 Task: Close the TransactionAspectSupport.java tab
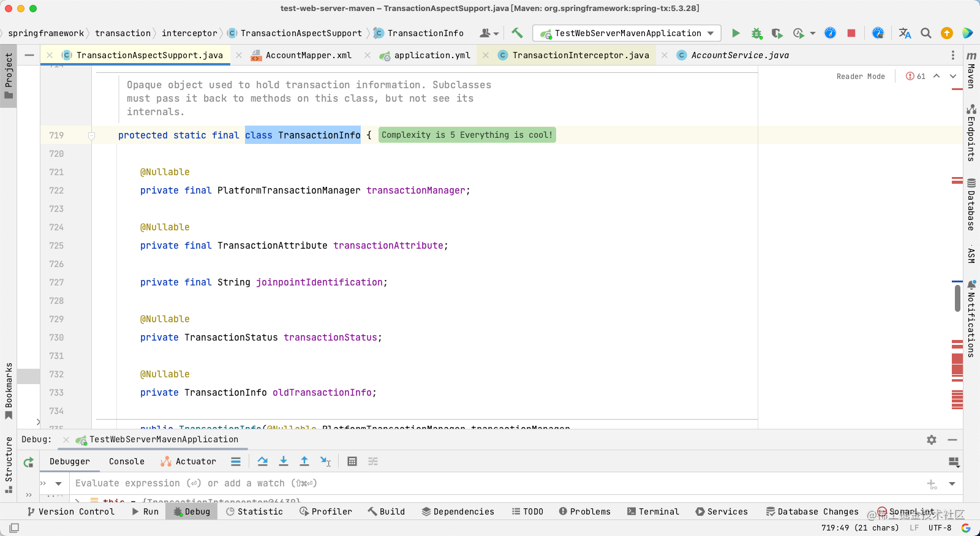tap(50, 55)
